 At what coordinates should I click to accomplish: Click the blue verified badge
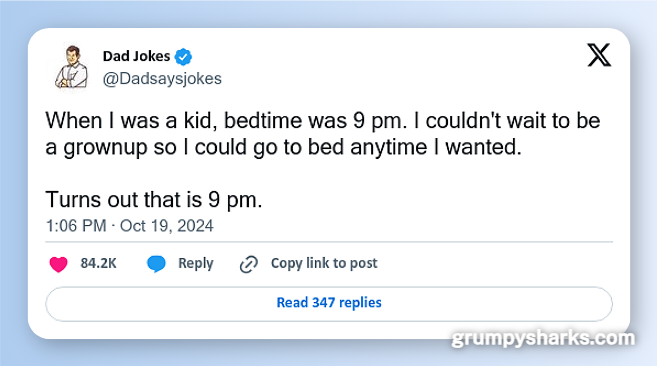pyautogui.click(x=183, y=57)
